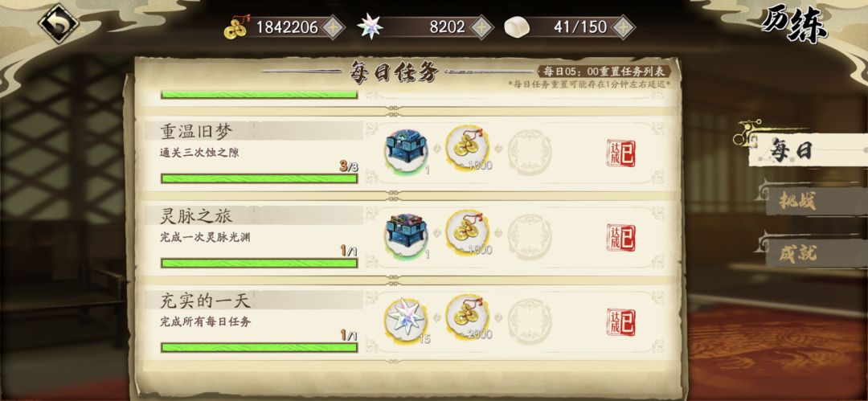
Task: Tap blue treasure chest reward in 灵脉之旅
Action: [407, 235]
